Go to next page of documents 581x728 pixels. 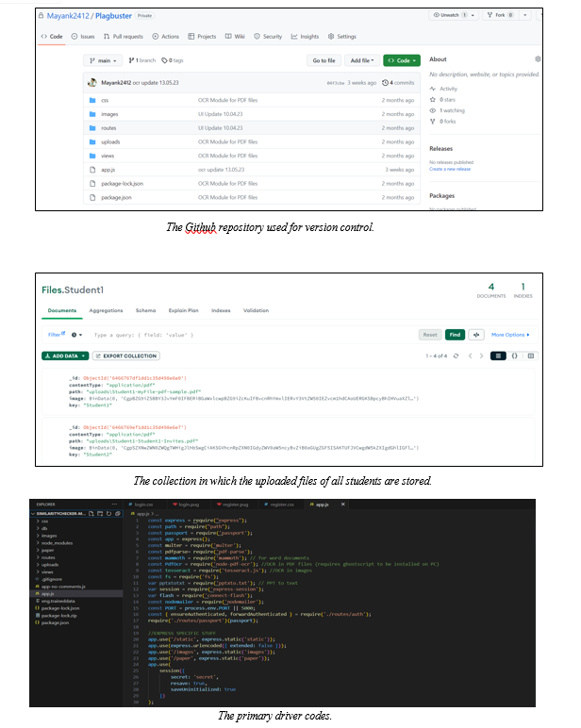point(481,356)
